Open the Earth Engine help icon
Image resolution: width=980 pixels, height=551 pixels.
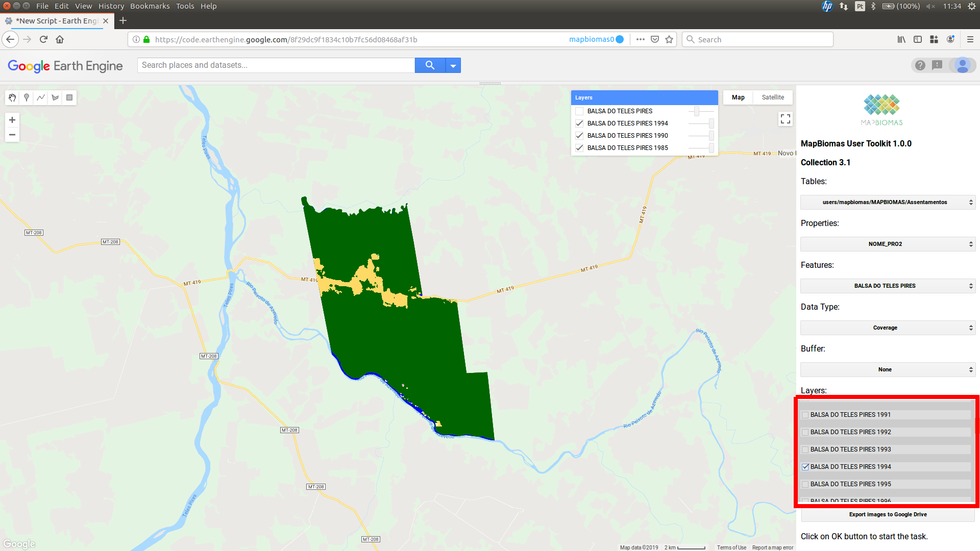click(920, 65)
